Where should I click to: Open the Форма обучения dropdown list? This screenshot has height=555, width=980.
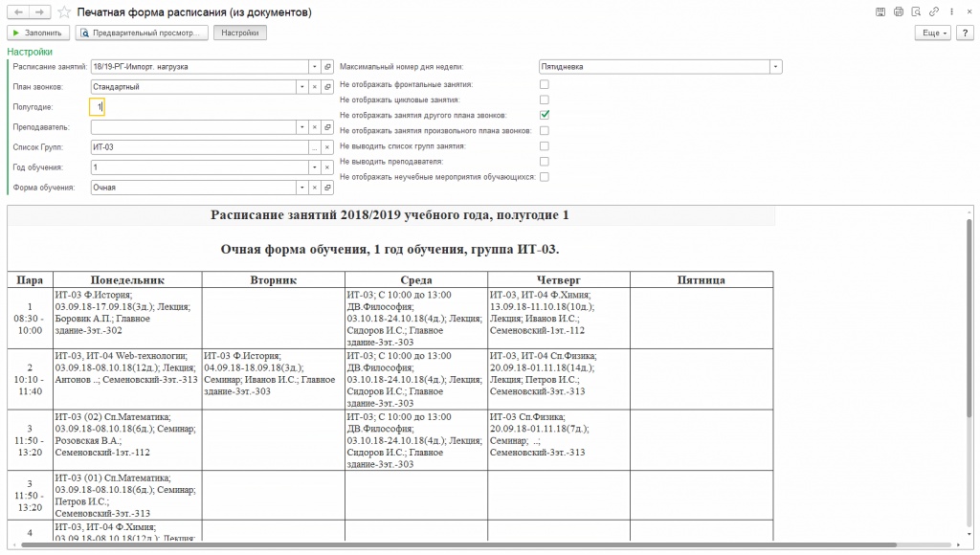[301, 188]
